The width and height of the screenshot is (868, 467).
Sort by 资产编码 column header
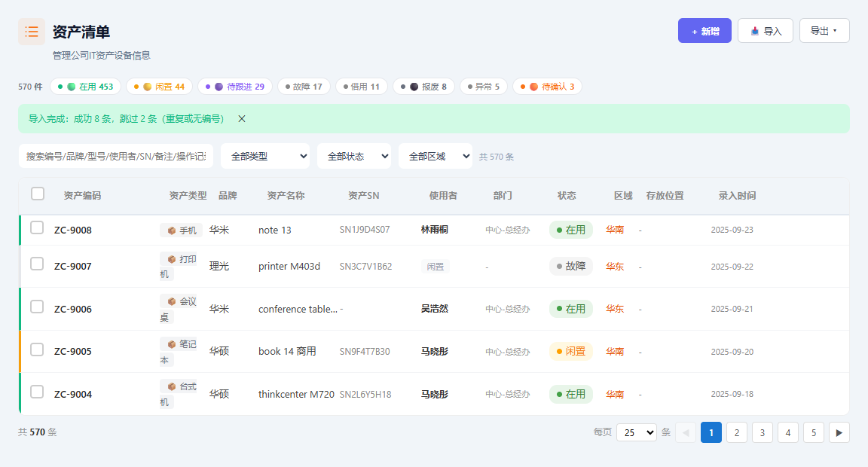click(x=82, y=195)
